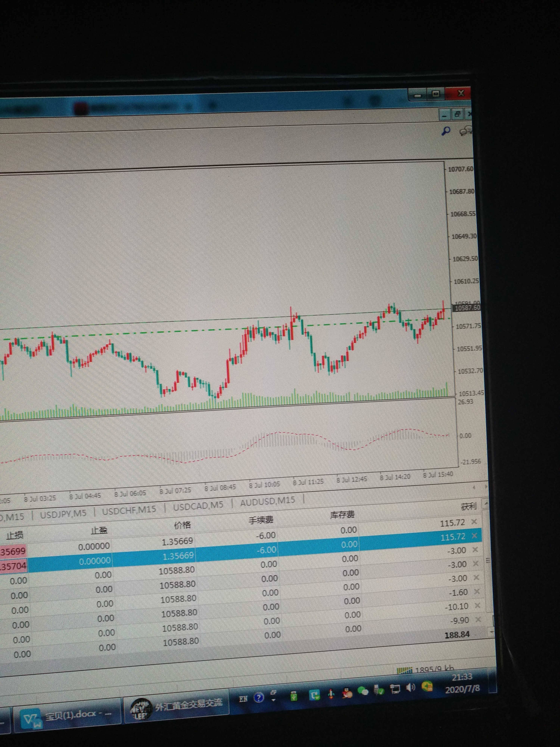
Task: Restore the inner chart window
Action: [x=458, y=114]
